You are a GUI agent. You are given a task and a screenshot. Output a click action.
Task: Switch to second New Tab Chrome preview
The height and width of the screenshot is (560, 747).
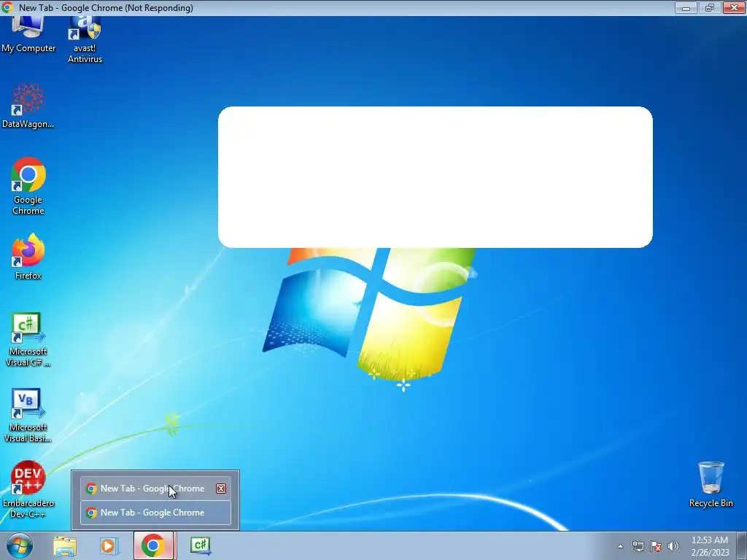tap(156, 513)
